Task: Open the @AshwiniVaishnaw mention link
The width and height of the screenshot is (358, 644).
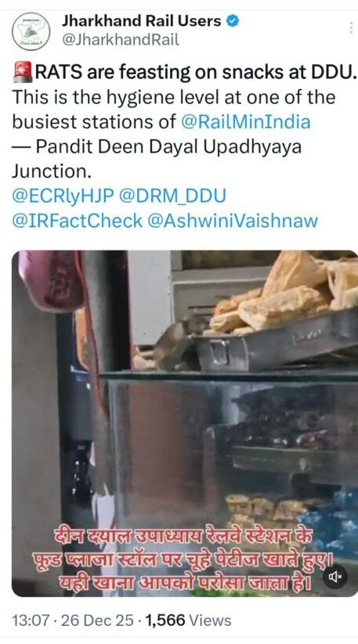Action: [x=232, y=221]
